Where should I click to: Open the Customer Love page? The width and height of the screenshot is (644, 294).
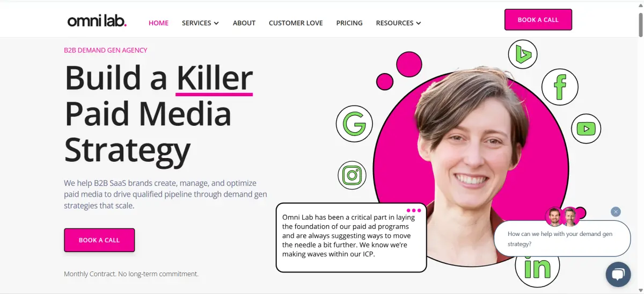(296, 23)
